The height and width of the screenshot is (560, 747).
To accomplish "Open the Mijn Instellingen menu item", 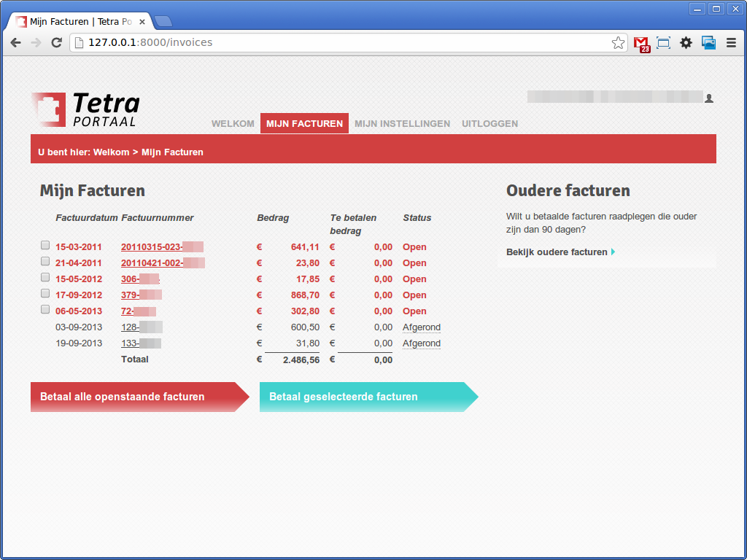I will point(402,124).
